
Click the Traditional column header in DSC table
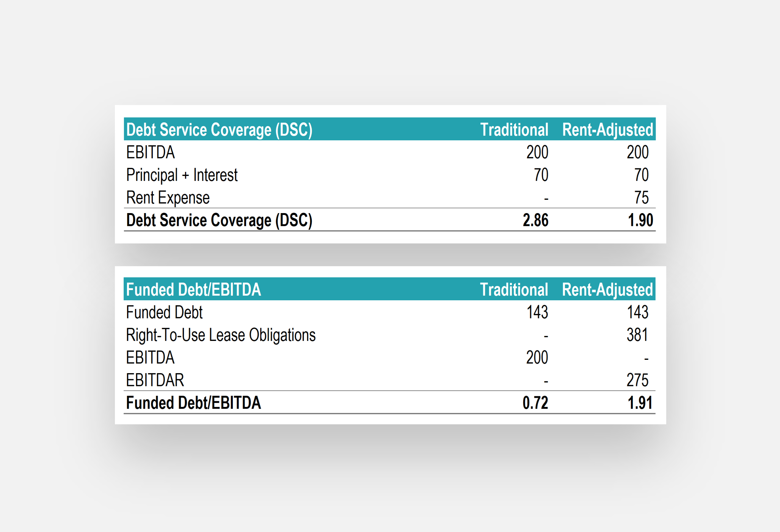click(x=514, y=130)
